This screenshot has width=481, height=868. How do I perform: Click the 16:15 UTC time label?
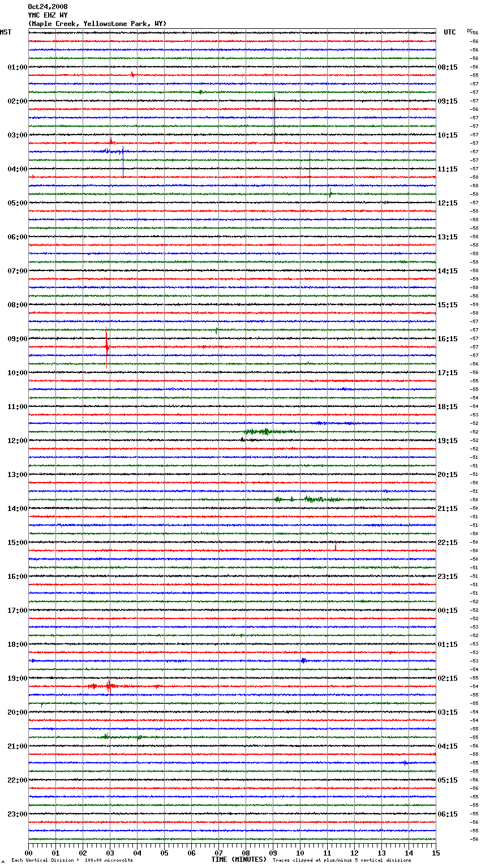[448, 339]
